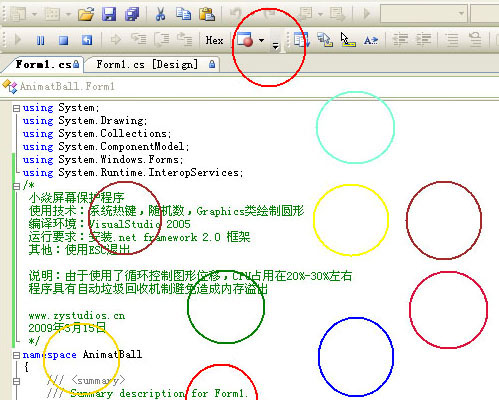Click the Decrease Line Indent icon
The height and width of the screenshot is (400, 499).
400,40
